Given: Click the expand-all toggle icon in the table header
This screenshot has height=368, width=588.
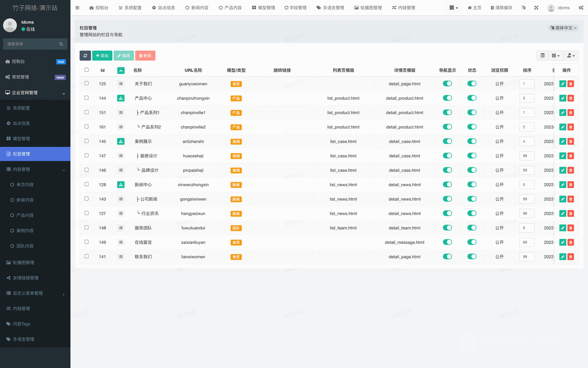Looking at the screenshot, I should [121, 70].
